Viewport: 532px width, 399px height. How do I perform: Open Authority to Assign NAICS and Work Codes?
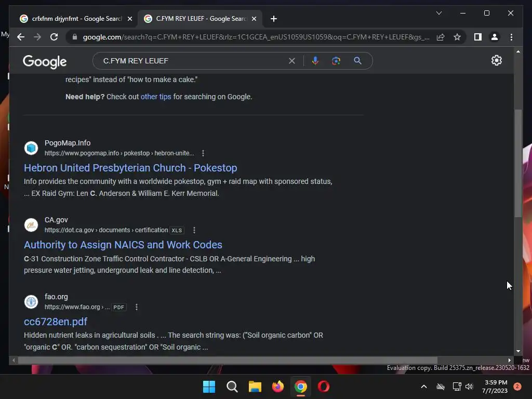123,245
